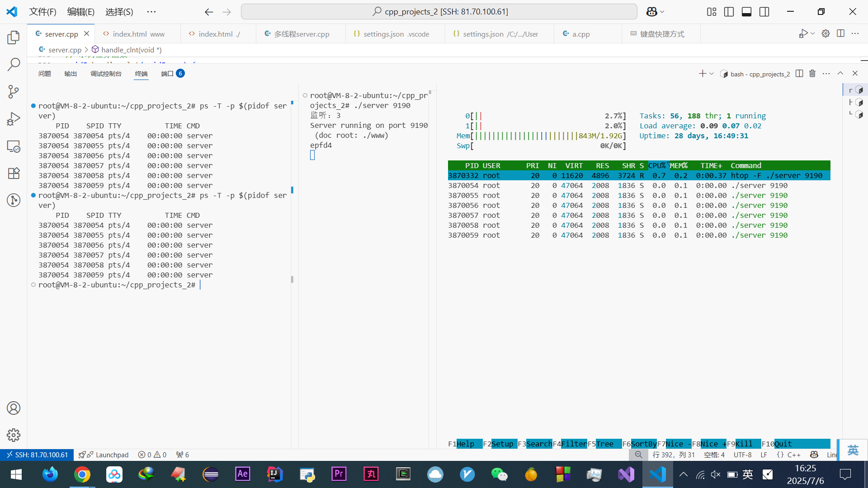Click SSH: 81.70.100.61 remote indicator
This screenshot has width=868, height=488.
[37, 455]
